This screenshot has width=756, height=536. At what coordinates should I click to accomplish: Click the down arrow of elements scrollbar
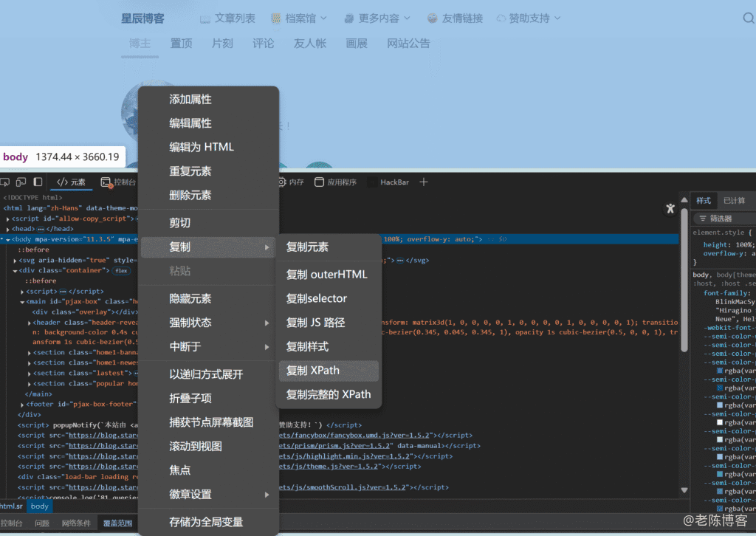[684, 491]
